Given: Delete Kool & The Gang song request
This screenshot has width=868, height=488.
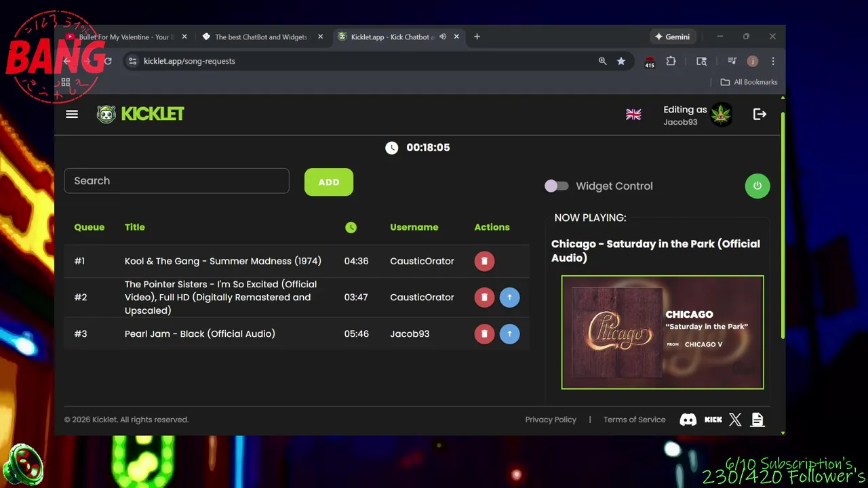Looking at the screenshot, I should [484, 261].
